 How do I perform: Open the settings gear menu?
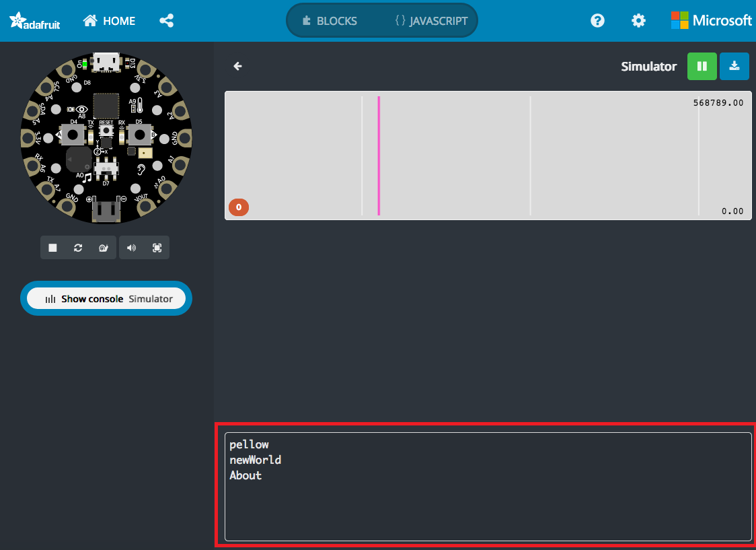point(638,20)
